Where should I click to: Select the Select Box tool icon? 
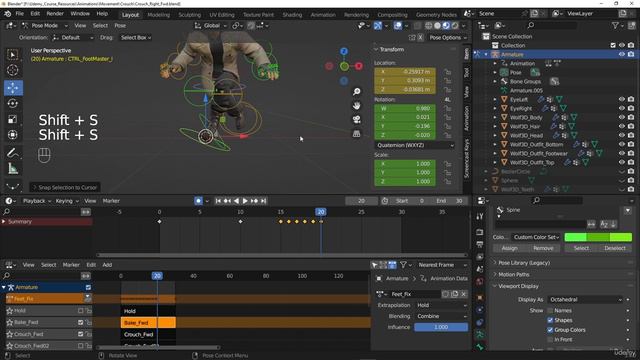point(13,55)
